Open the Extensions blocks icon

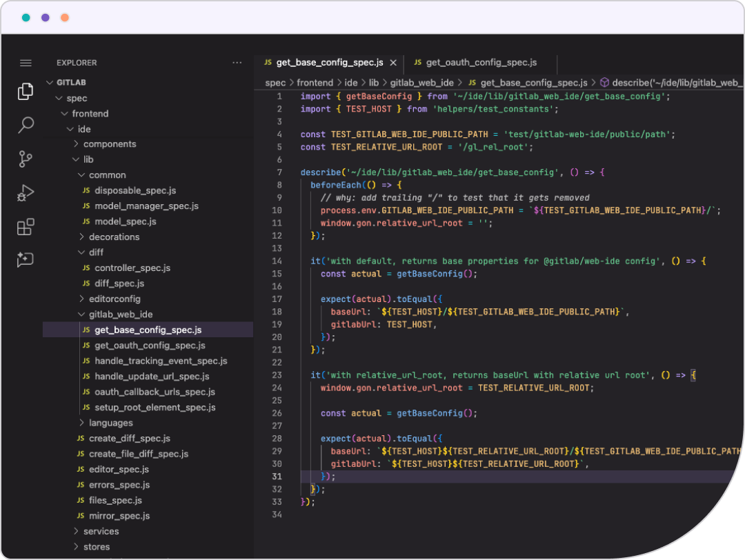(26, 227)
